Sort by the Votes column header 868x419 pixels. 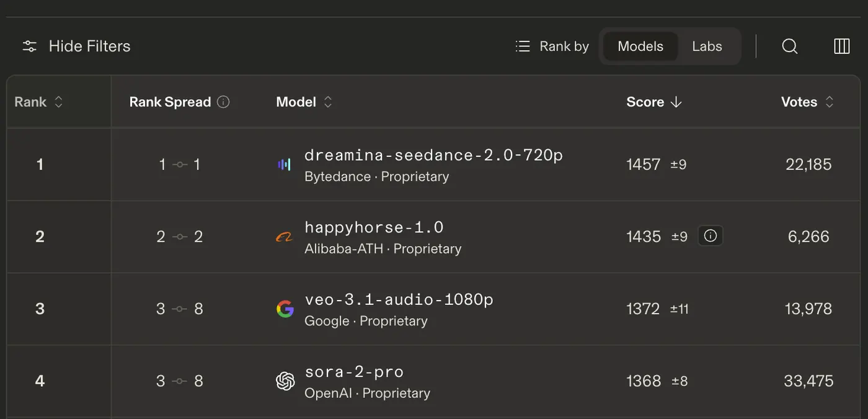point(807,102)
